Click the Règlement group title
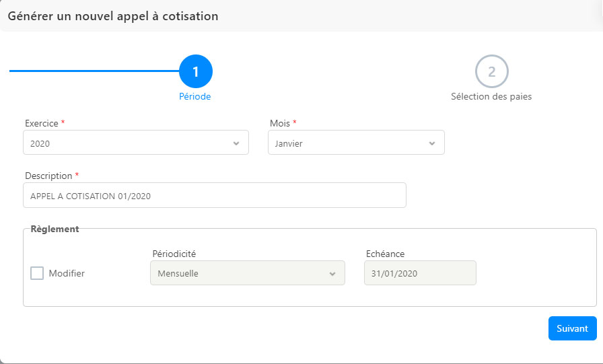The height and width of the screenshot is (364, 603). [55, 229]
